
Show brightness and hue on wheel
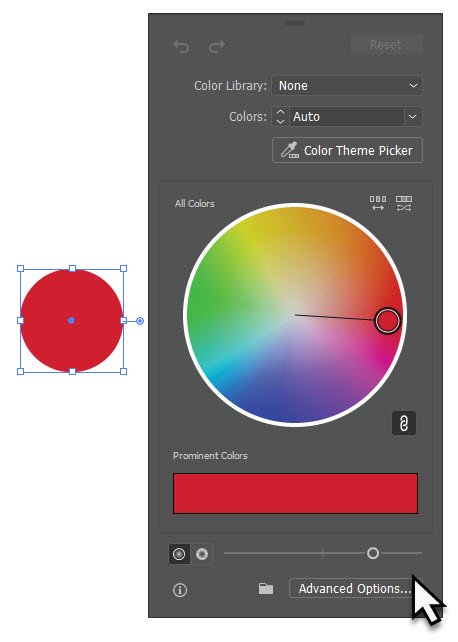tap(201, 554)
